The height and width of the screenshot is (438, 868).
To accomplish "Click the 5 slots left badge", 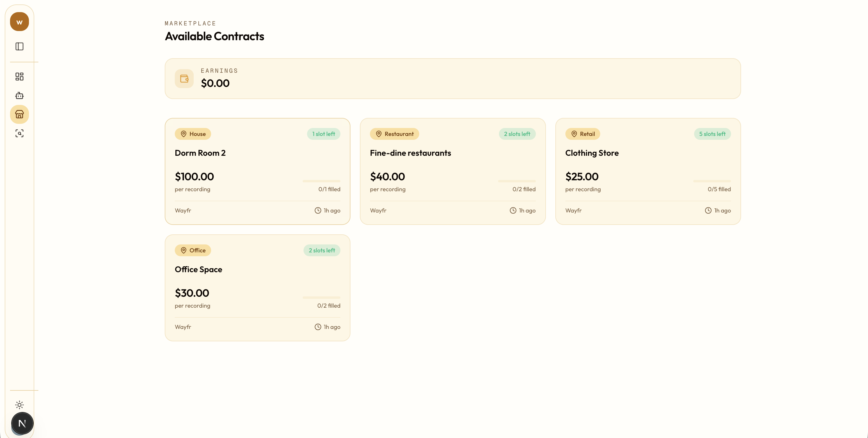I will click(712, 134).
